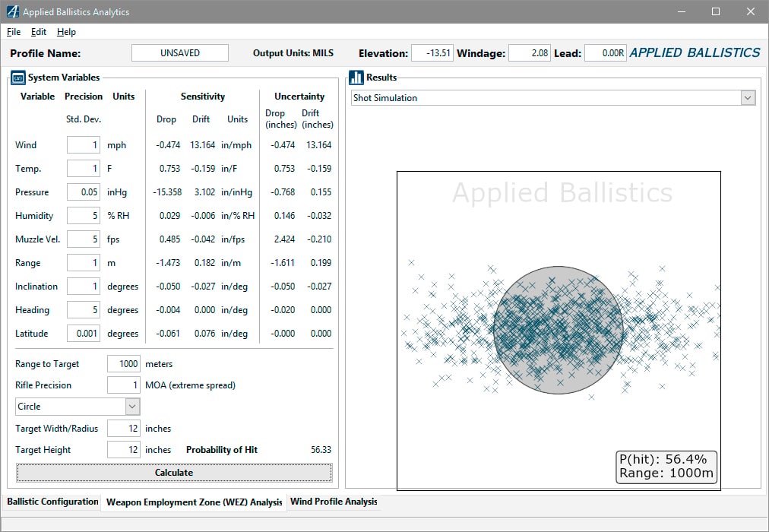Click the Temp. precision input field
This screenshot has height=532, width=769.
pyautogui.click(x=84, y=169)
